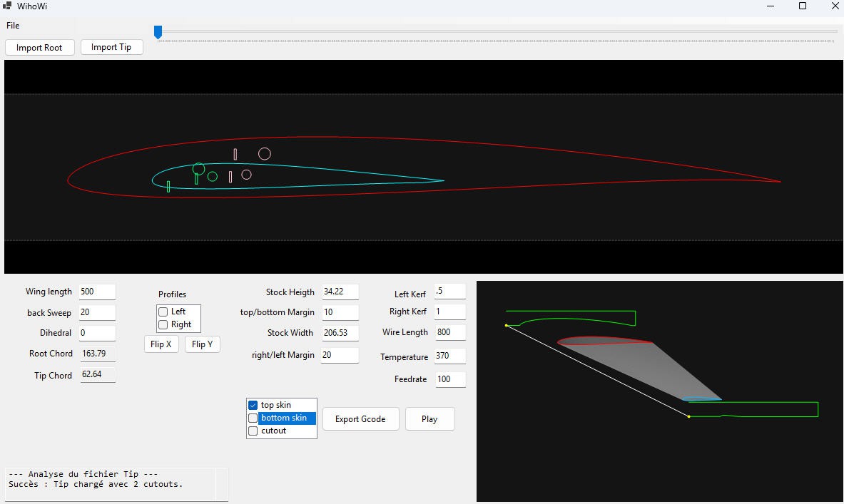Focus the back Sweep value field

[96, 312]
